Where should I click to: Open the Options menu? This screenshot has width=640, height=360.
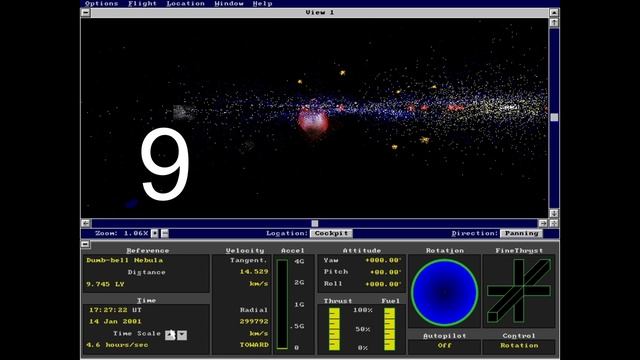coord(101,4)
